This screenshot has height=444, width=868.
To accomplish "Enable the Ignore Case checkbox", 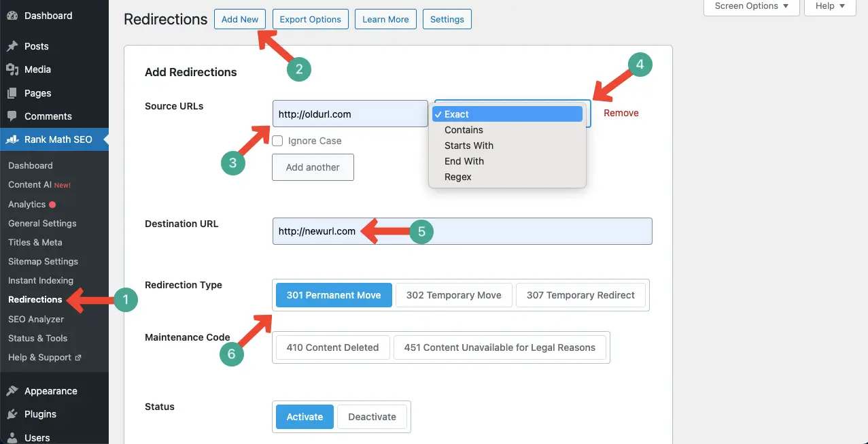I will pos(277,141).
